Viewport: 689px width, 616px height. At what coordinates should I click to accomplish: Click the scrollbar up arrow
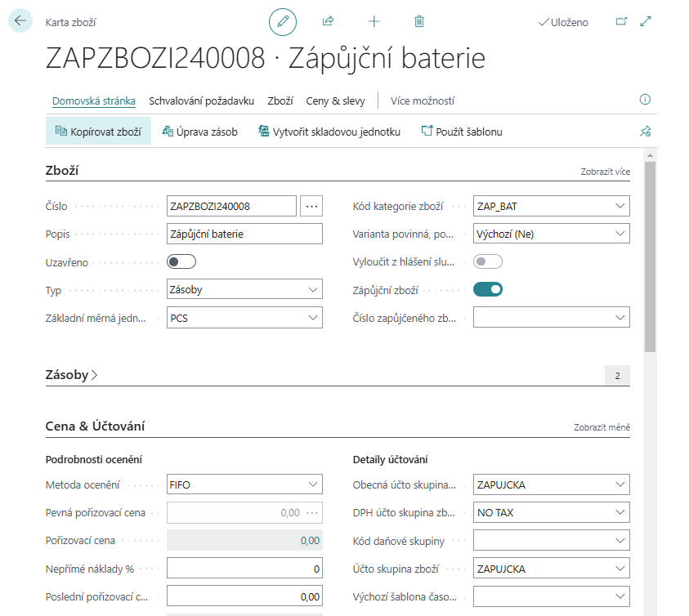click(x=650, y=155)
